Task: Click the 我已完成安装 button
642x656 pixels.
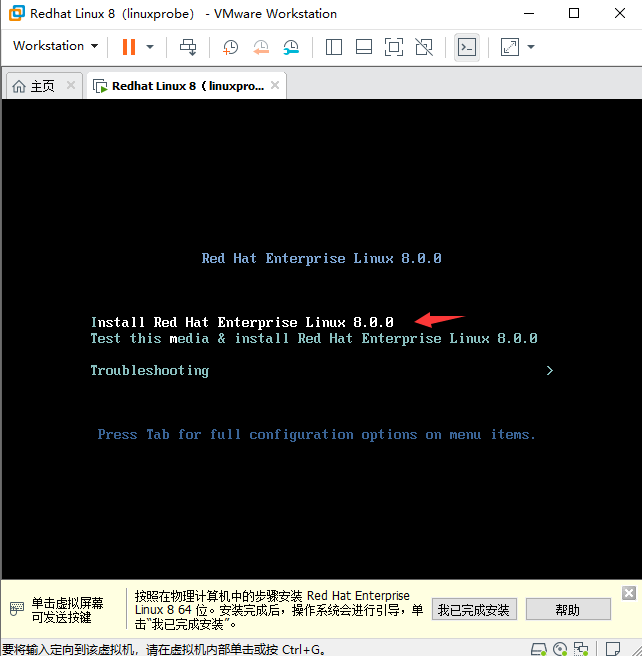Action: [474, 610]
